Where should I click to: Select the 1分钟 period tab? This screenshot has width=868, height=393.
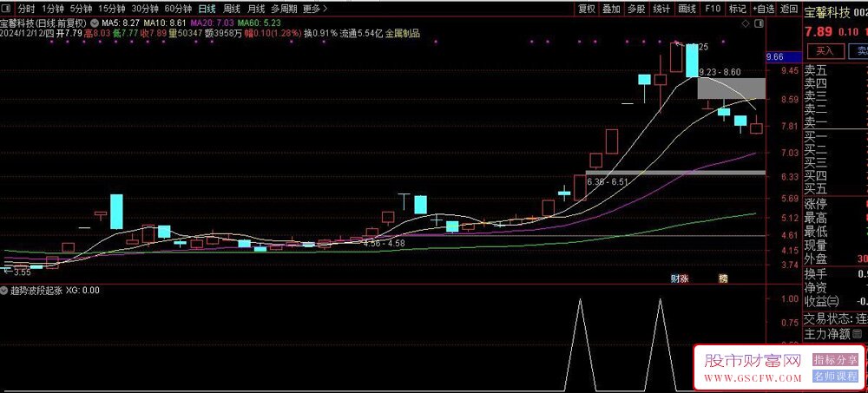tap(52, 9)
